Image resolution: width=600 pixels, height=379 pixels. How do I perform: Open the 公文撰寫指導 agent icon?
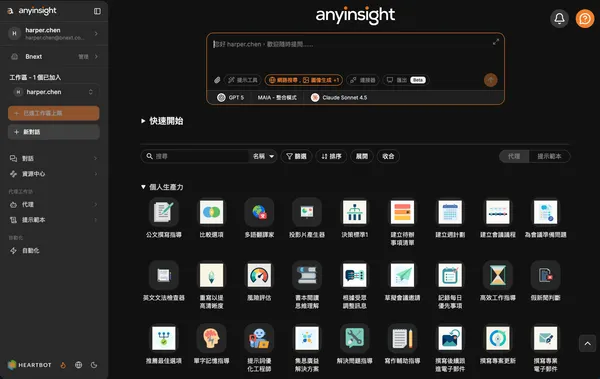pos(164,212)
